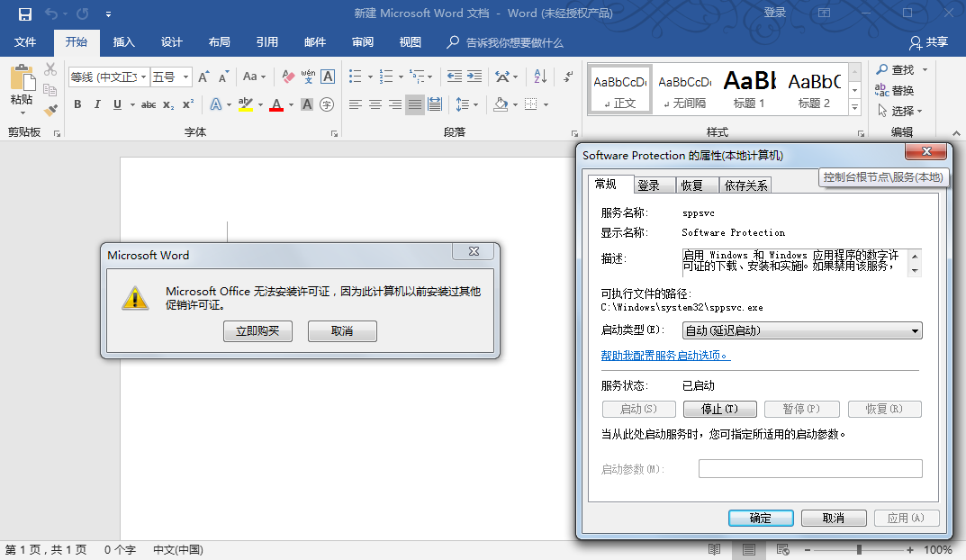The height and width of the screenshot is (560, 966).
Task: Expand numbered list style dropdown
Action: (x=401, y=77)
